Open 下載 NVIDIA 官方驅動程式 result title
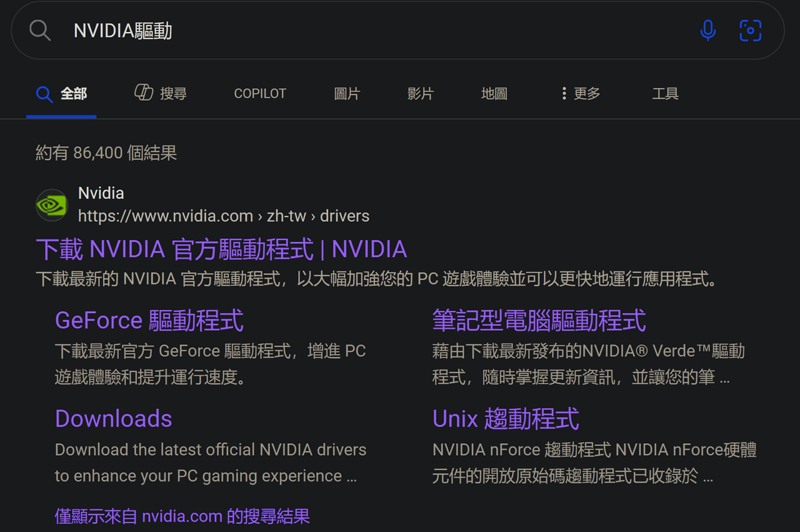800x532 pixels. click(221, 249)
